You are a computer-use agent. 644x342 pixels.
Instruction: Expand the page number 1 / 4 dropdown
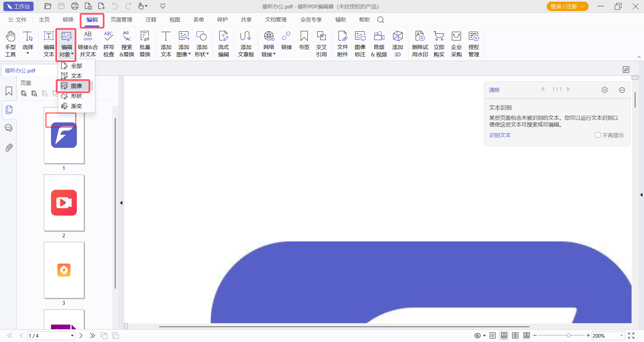tap(72, 336)
